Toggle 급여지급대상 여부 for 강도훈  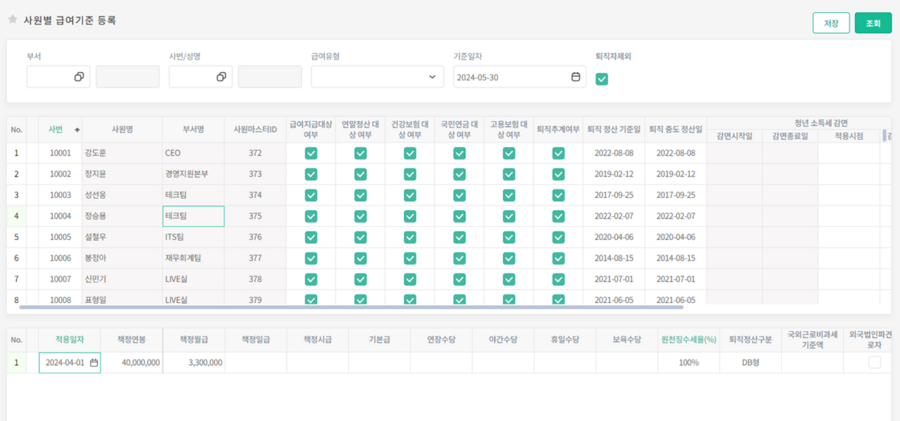(311, 153)
